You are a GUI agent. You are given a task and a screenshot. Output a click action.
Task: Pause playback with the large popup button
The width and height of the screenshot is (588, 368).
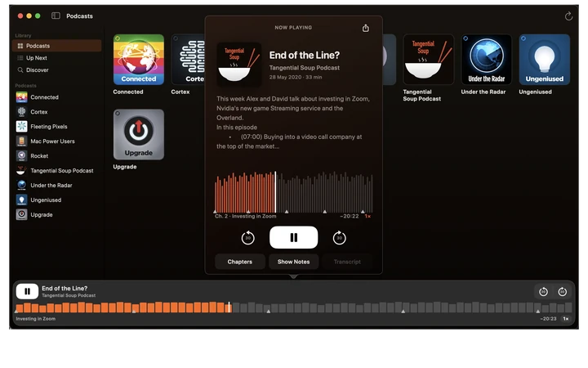tap(294, 237)
